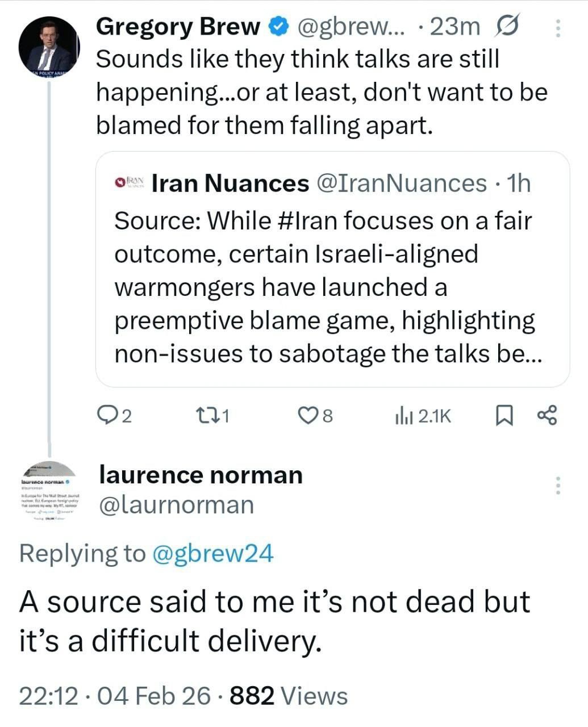
Task: Click the Gregory Brew display name
Action: click(x=178, y=27)
